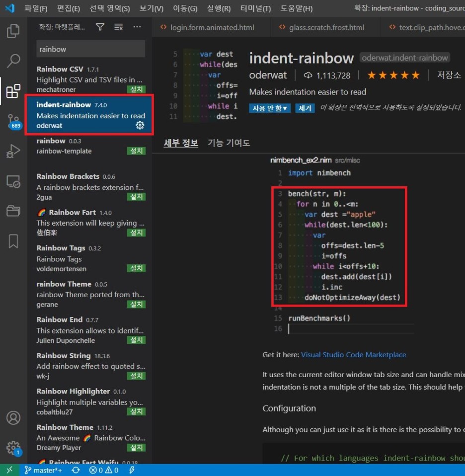
Task: Open the 이동(G) menu
Action: (185, 8)
